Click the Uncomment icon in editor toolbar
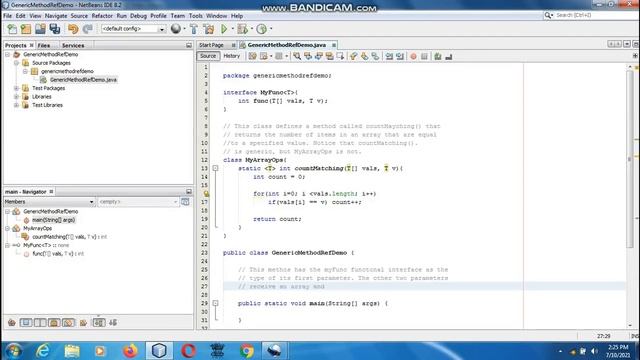 point(449,56)
